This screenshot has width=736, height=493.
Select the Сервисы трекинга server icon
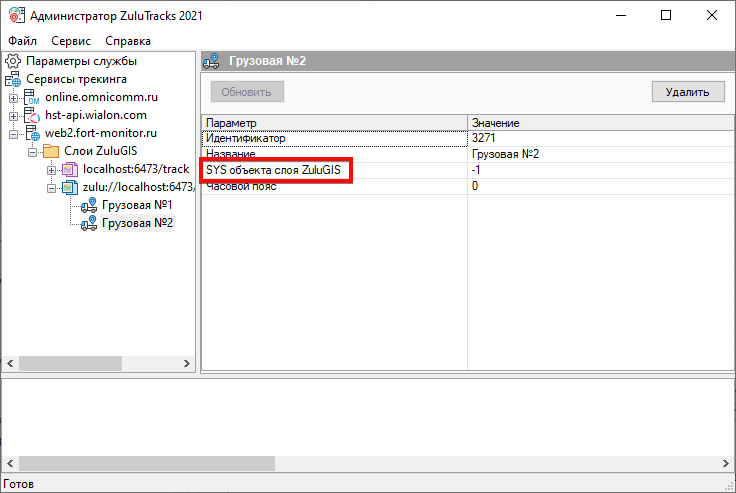click(x=13, y=79)
